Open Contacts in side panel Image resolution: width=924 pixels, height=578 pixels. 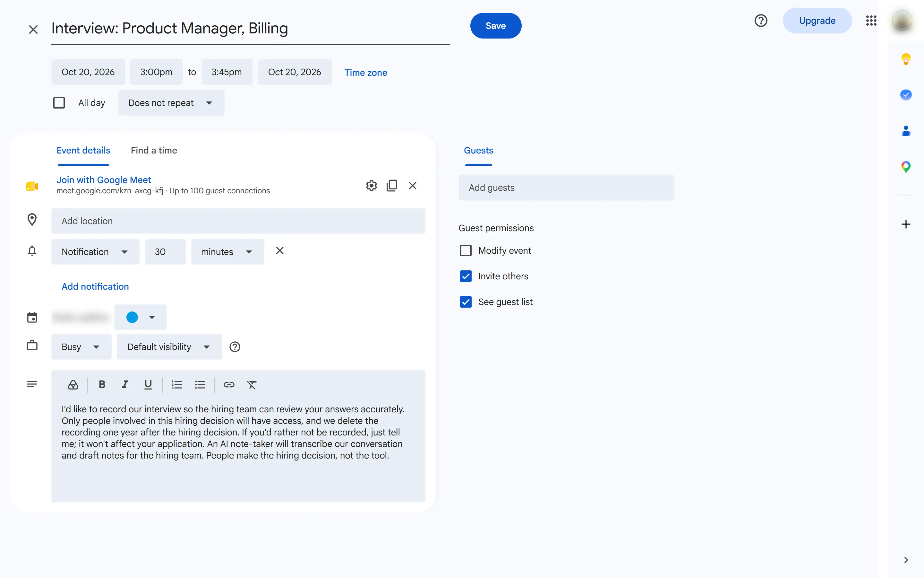906,131
